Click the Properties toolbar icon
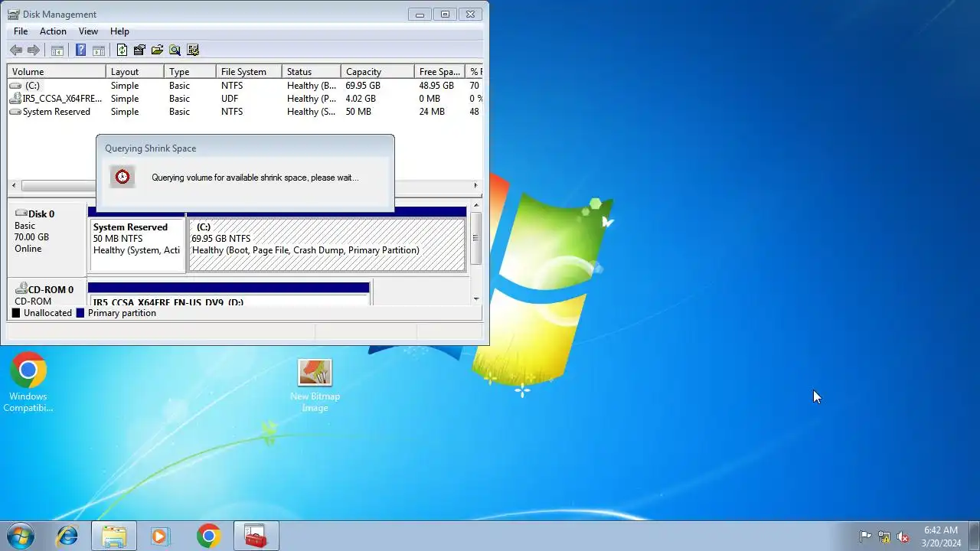 (139, 51)
